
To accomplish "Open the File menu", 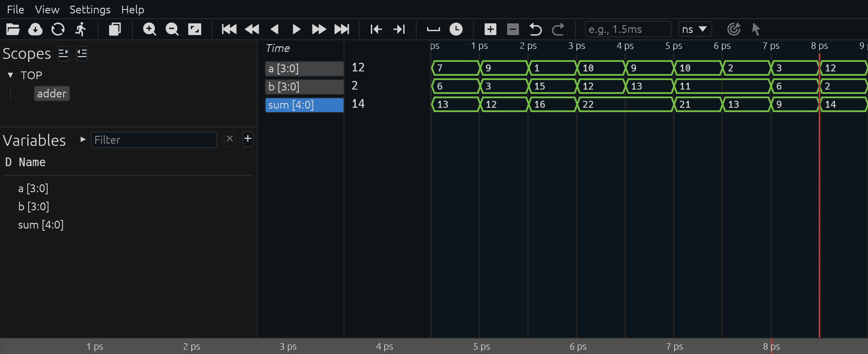I will point(16,10).
